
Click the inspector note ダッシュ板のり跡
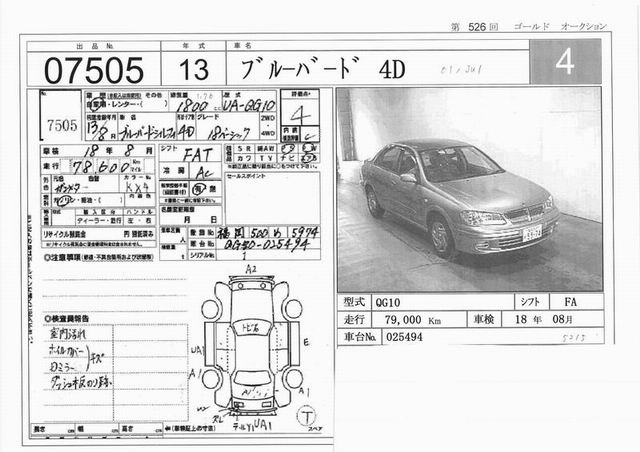point(81,382)
